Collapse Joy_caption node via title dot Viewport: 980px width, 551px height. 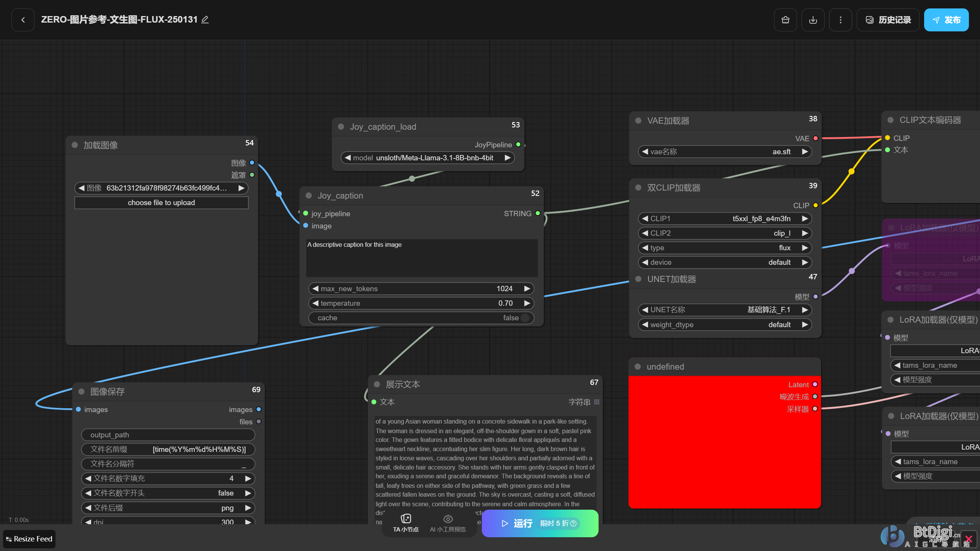tap(309, 196)
